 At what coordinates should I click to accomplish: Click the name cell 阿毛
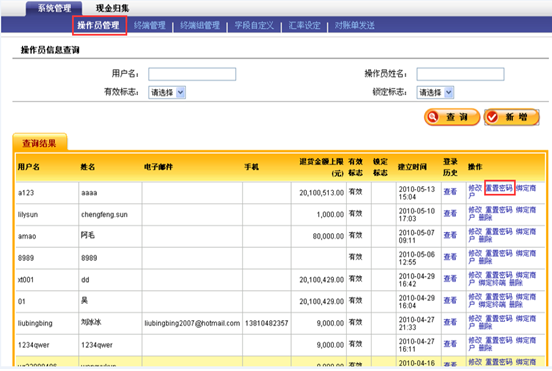(x=88, y=235)
